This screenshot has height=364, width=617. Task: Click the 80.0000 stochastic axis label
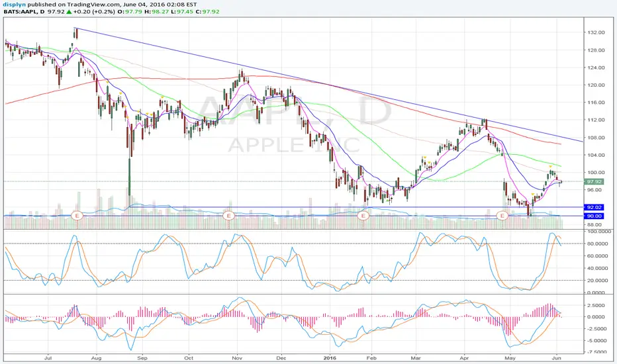pyautogui.click(x=597, y=244)
